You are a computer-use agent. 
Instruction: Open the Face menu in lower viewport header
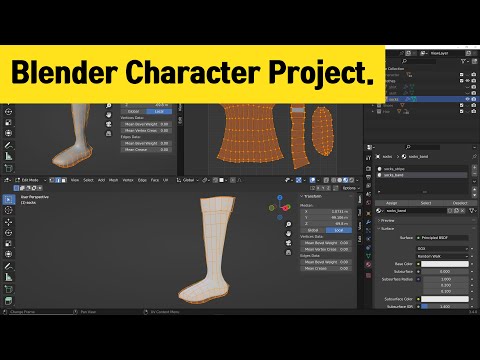(x=155, y=180)
